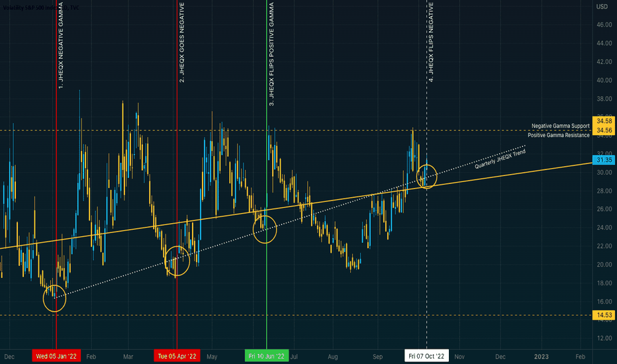Click the white Fri 07 Oct '22 date label

tap(426, 356)
